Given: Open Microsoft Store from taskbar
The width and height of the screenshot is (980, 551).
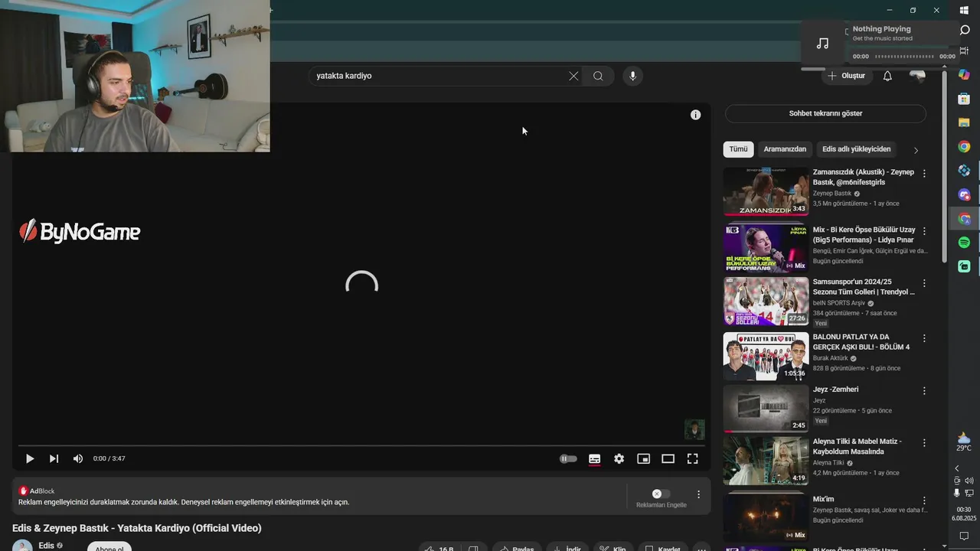Looking at the screenshot, I should (x=964, y=99).
